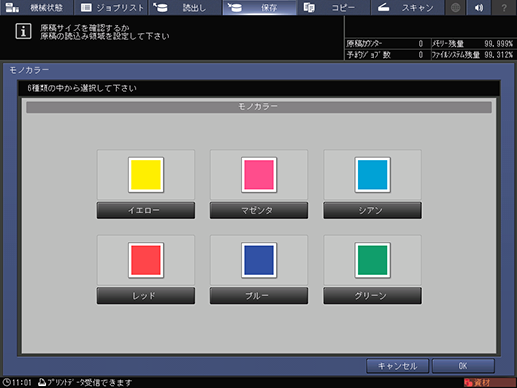This screenshot has height=388, width=517.
Task: Click the printer data reception status icon
Action: (x=42, y=382)
